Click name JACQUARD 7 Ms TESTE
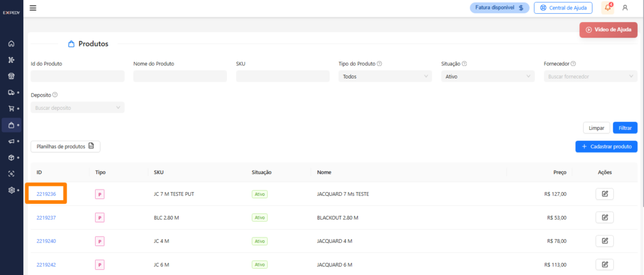644x275 pixels. tap(343, 194)
